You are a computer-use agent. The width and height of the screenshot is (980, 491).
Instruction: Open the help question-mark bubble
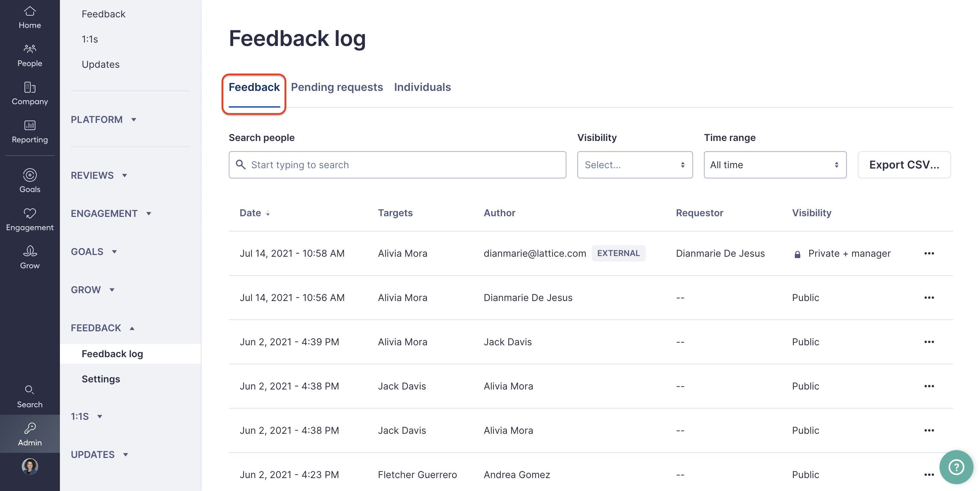[956, 467]
